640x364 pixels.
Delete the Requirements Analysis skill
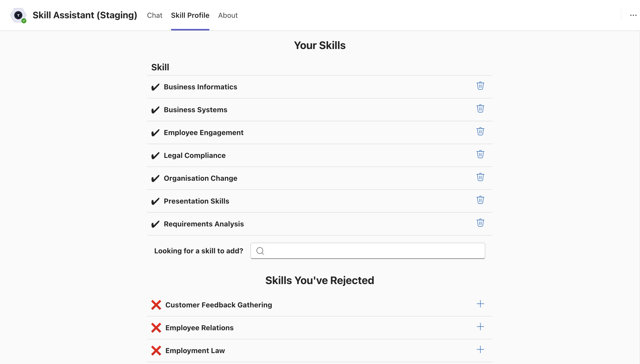480,223
